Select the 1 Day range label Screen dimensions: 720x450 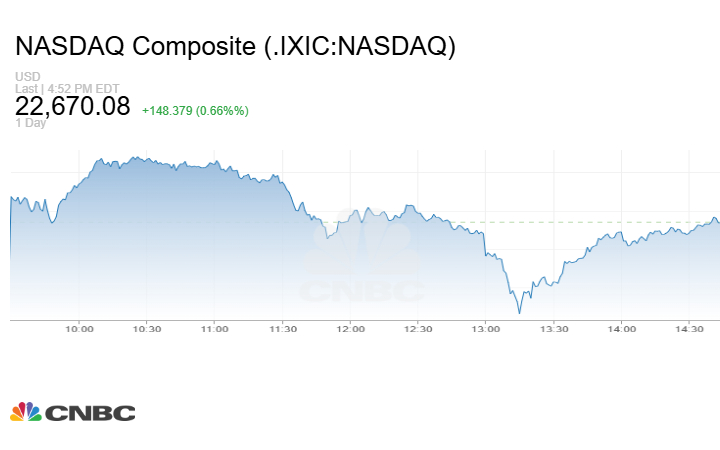(30, 124)
